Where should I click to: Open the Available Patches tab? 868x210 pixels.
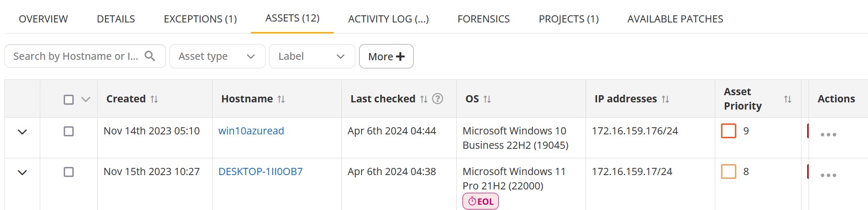pos(675,19)
